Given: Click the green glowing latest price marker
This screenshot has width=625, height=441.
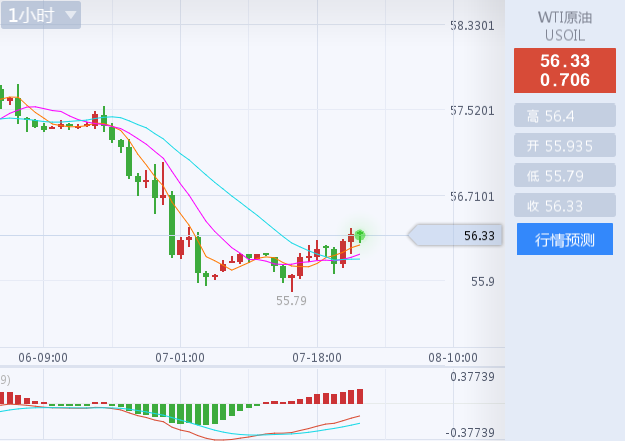Looking at the screenshot, I should click(360, 235).
